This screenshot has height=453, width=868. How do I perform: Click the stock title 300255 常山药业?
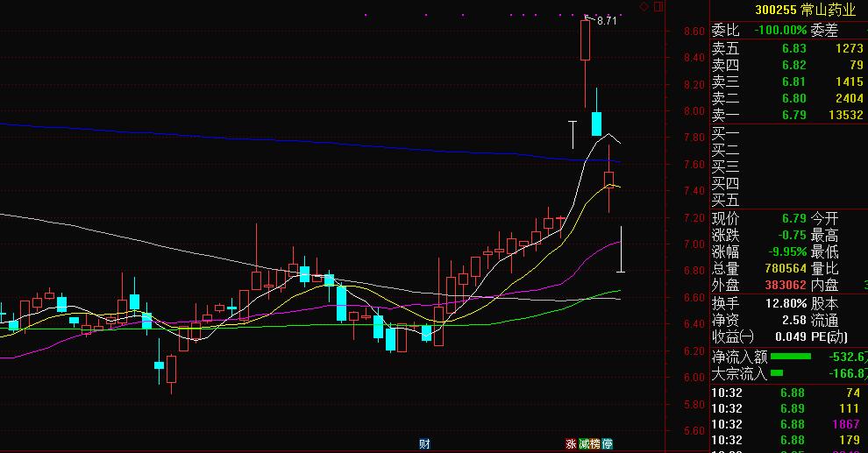coord(806,10)
